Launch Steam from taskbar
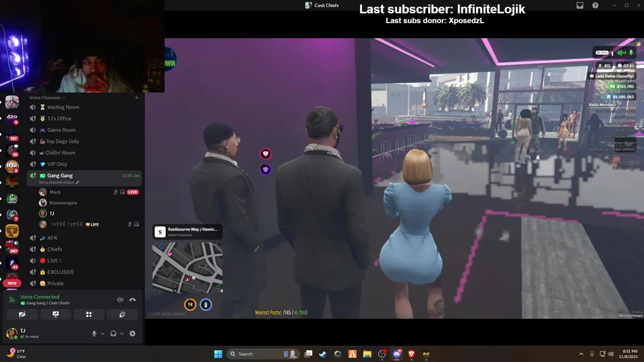 323,354
